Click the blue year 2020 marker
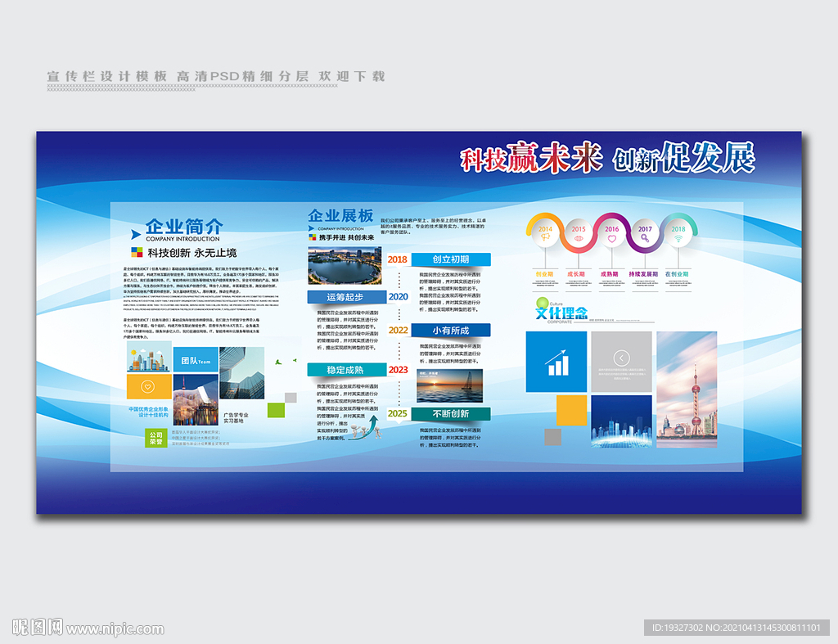This screenshot has width=838, height=644. tap(399, 296)
